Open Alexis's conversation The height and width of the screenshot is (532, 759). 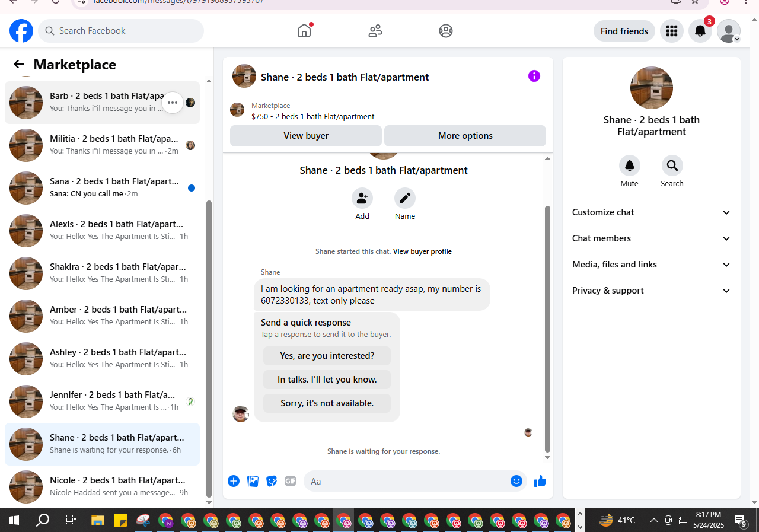click(102, 231)
